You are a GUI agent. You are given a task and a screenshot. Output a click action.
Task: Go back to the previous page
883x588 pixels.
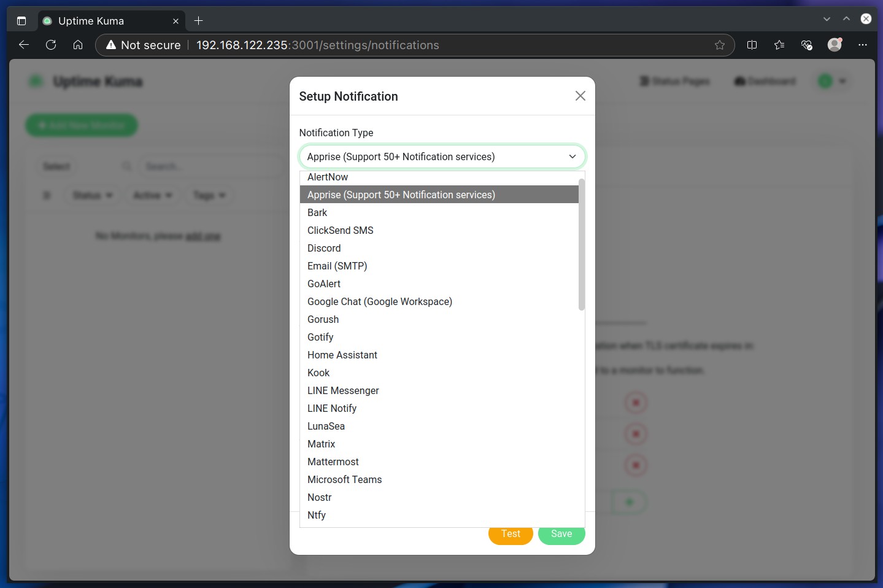pos(24,45)
